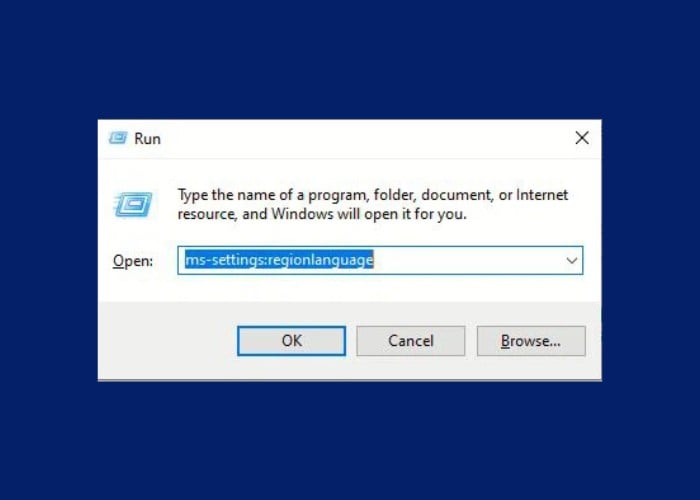Image resolution: width=700 pixels, height=500 pixels.
Task: Open file picker with Browse... button
Action: pyautogui.click(x=531, y=341)
